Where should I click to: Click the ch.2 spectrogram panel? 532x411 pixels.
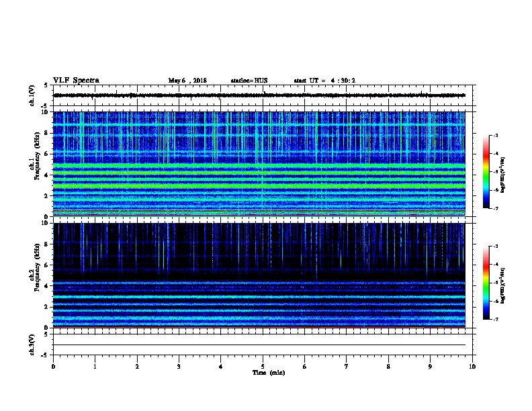(x=259, y=275)
